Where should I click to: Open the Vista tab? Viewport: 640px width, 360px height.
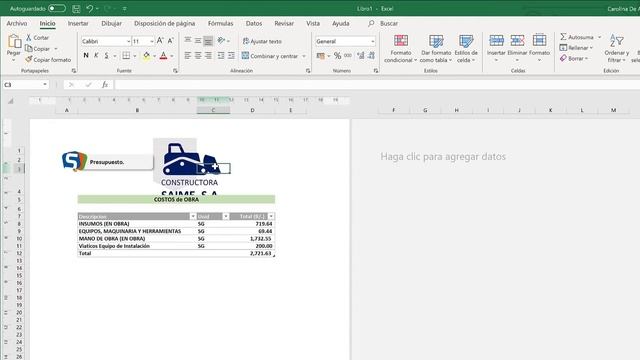pos(313,23)
